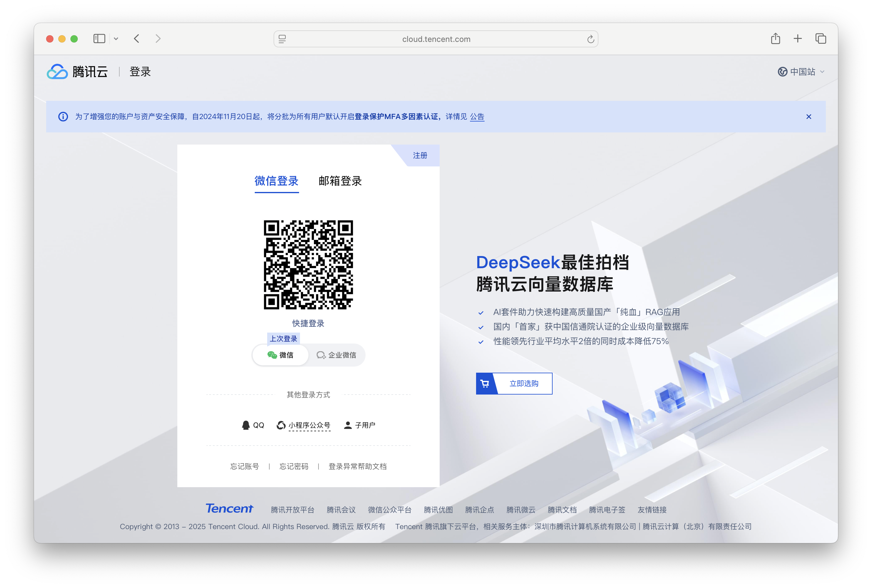Toggle the browser sidebar icon
The width and height of the screenshot is (872, 588).
[99, 38]
